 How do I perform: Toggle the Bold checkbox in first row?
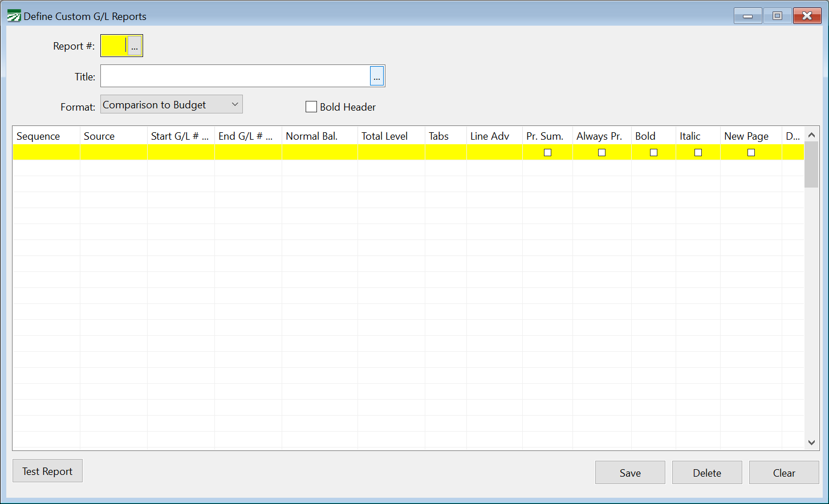coord(653,152)
